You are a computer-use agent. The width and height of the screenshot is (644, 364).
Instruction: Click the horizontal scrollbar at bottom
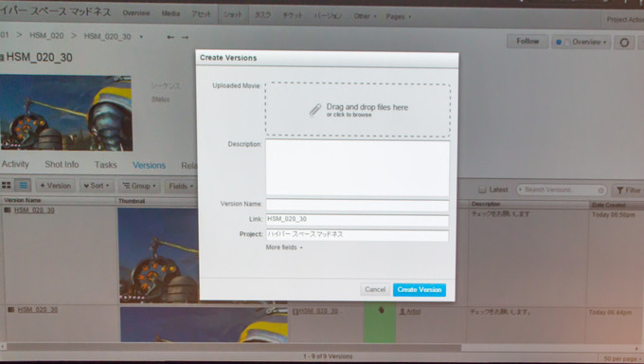pos(233,348)
